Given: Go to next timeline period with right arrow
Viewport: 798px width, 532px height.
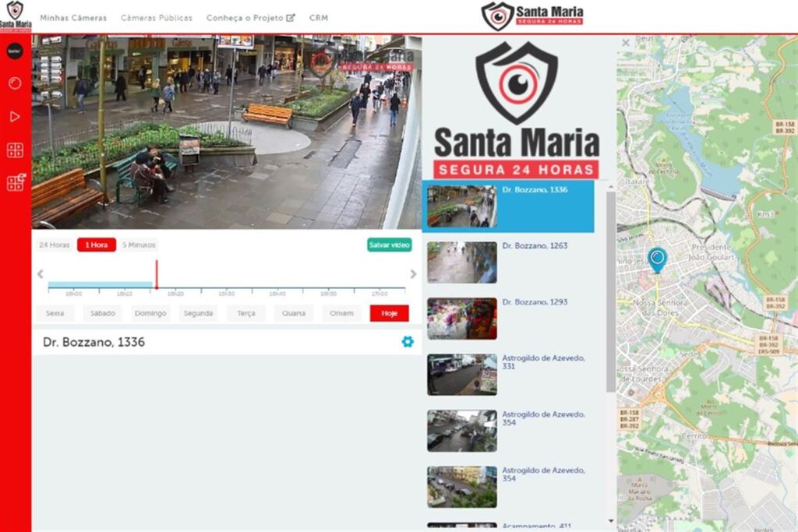Looking at the screenshot, I should 413,274.
